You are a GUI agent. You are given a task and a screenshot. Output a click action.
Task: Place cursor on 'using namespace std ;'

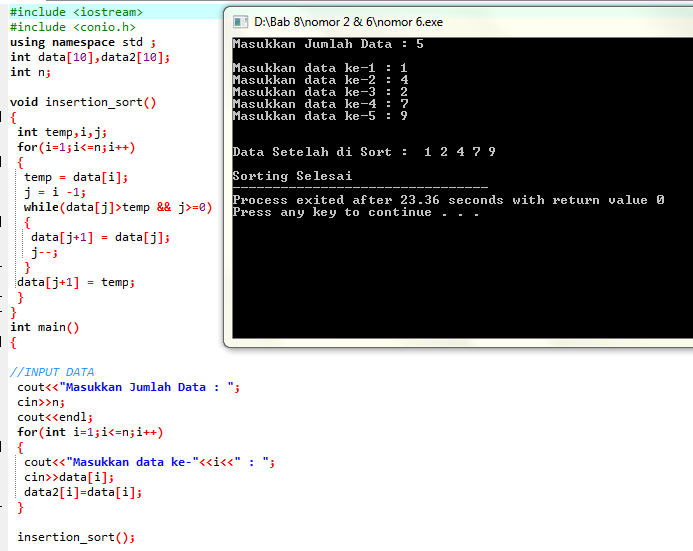(x=83, y=42)
